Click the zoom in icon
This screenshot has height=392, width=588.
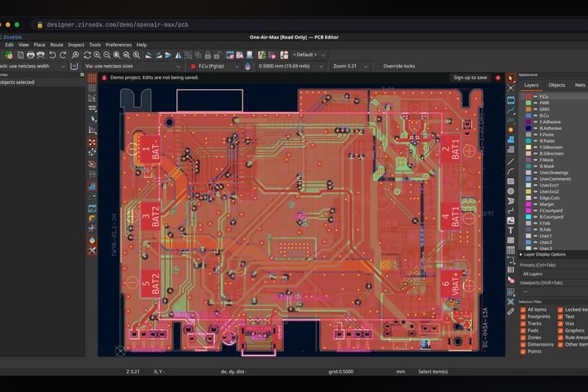[97, 55]
